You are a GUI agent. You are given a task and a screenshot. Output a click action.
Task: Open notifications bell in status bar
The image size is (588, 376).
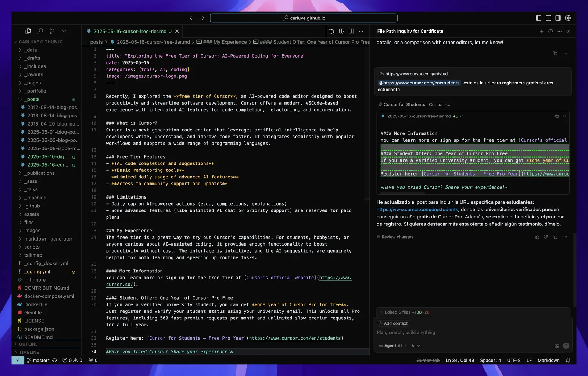point(568,360)
